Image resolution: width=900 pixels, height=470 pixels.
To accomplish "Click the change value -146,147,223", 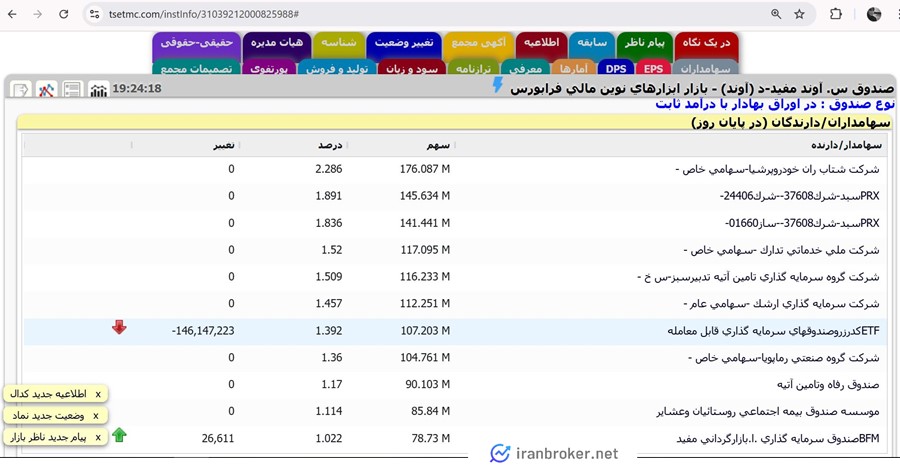I will point(203,331).
